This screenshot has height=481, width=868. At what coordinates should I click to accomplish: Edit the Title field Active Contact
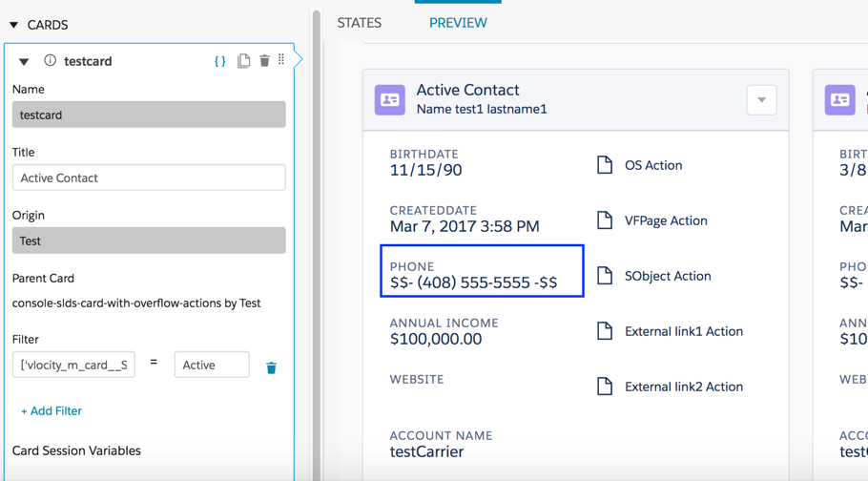pyautogui.click(x=149, y=178)
